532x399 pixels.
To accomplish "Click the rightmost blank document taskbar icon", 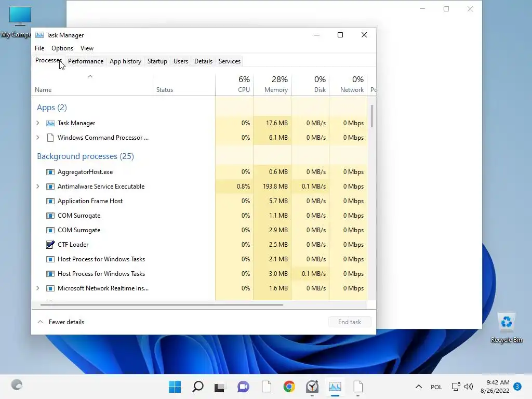I will pos(358,387).
